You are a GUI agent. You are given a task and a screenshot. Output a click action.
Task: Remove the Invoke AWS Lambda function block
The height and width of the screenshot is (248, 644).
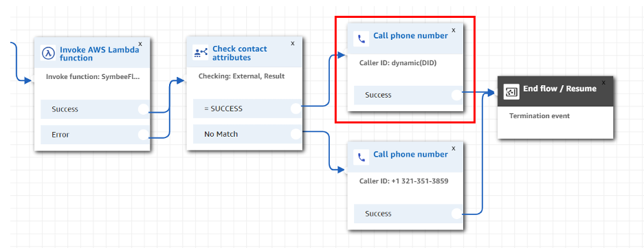tap(140, 43)
